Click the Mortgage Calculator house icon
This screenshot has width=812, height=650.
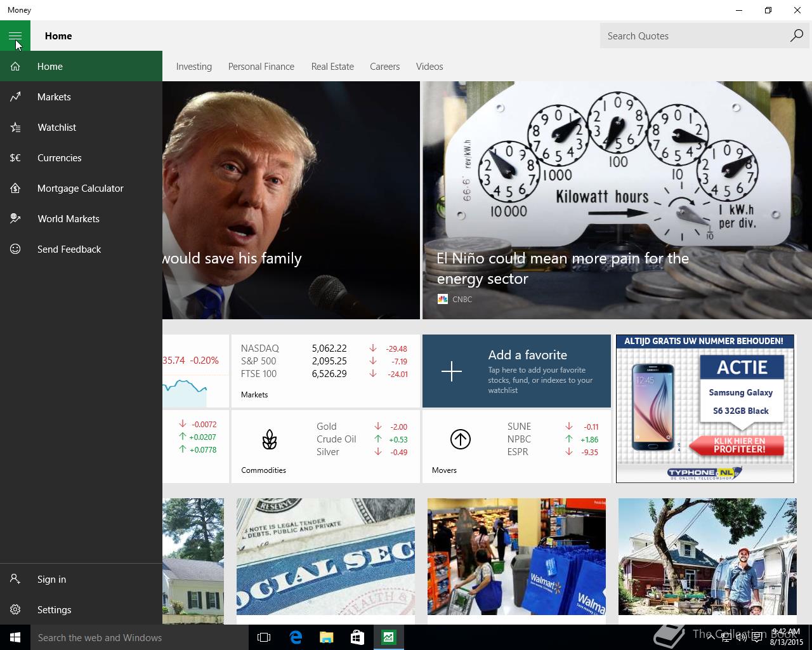(x=15, y=188)
